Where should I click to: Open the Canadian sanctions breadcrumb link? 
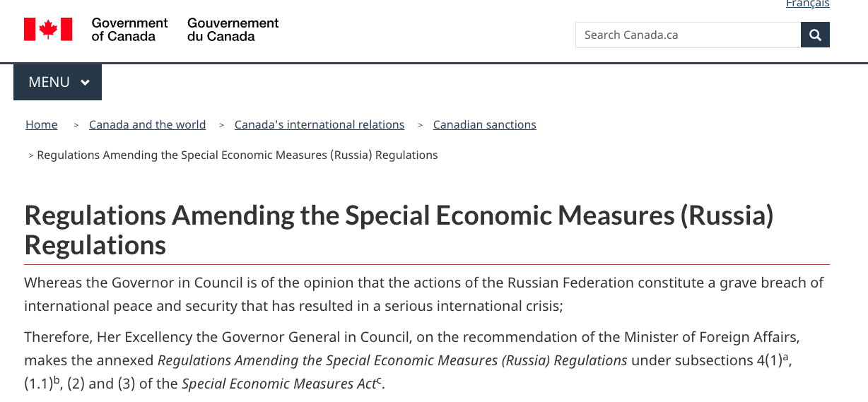click(484, 125)
